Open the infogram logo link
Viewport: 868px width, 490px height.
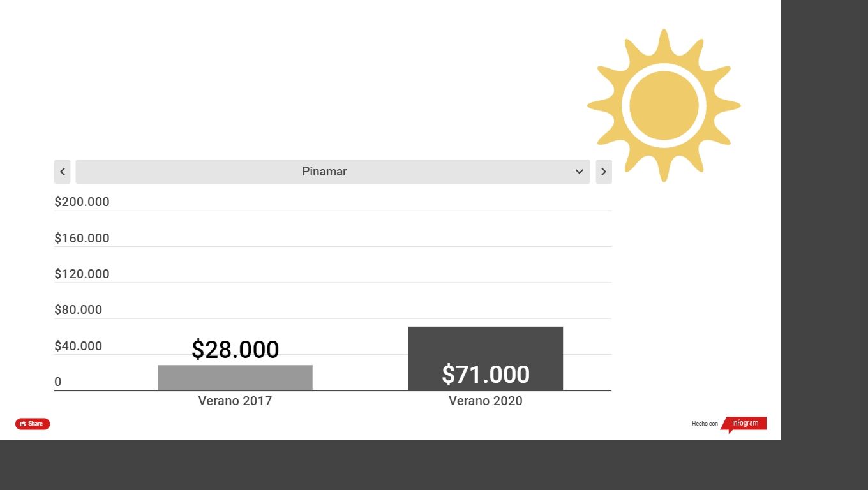point(745,424)
